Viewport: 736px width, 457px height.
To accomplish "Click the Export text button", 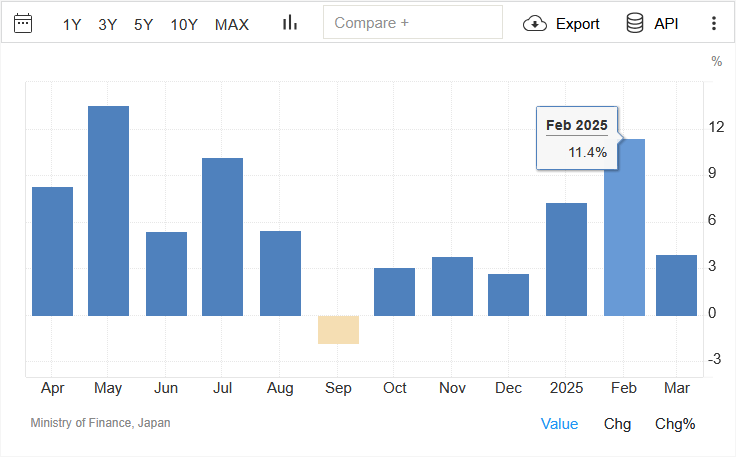I will click(577, 24).
